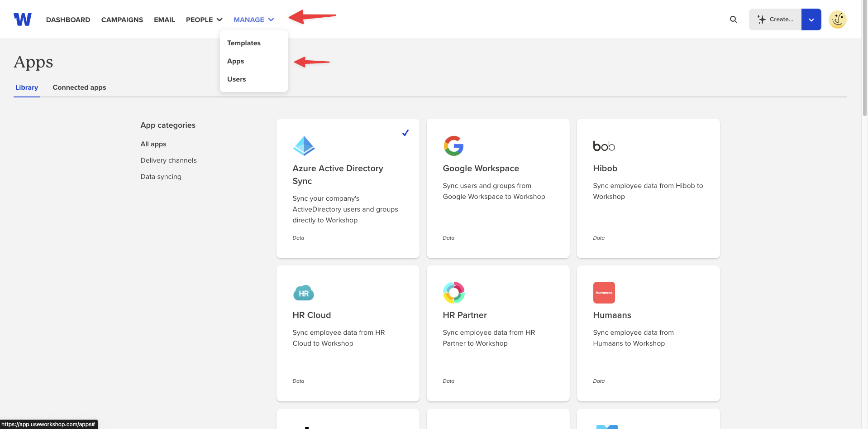The image size is (868, 429).
Task: Click the HR Partner colorful ring icon
Action: 454,293
